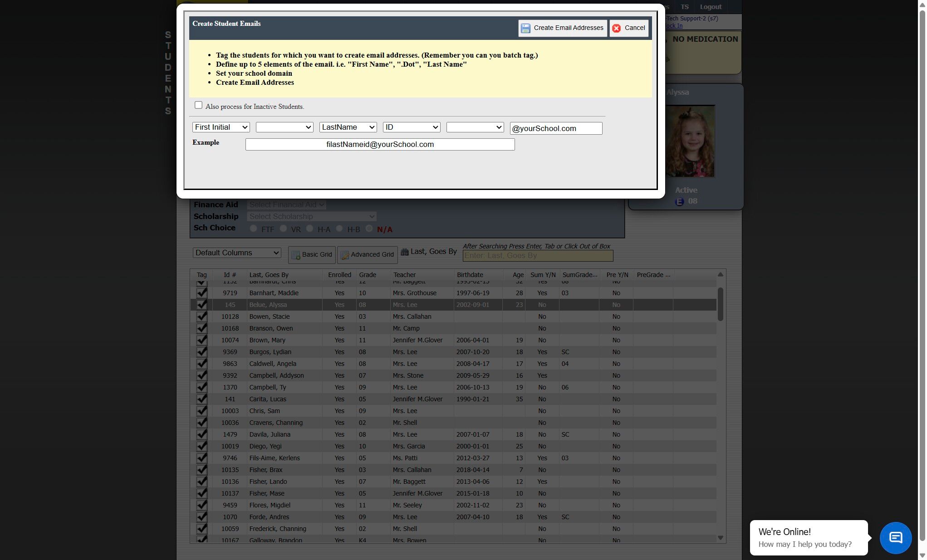Click the Create Email Addresses save icon
Image resolution: width=927 pixels, height=560 pixels.
click(x=525, y=28)
